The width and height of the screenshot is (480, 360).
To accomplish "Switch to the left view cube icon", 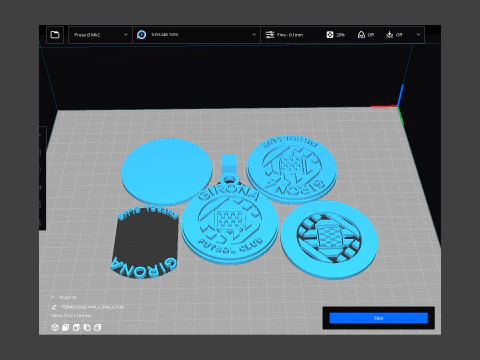I will pyautogui.click(x=87, y=328).
